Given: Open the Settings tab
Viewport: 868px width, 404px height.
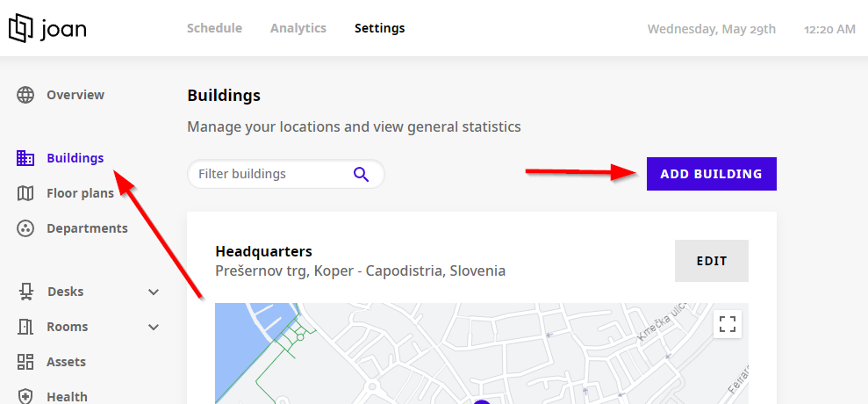Looking at the screenshot, I should coord(380,28).
